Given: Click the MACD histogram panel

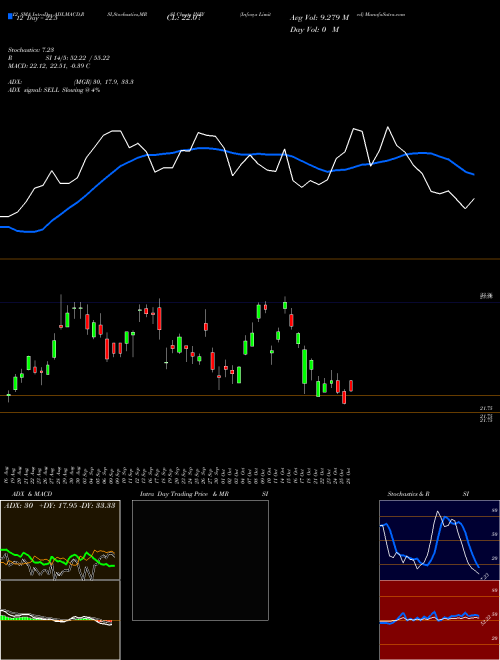Looking at the screenshot, I should coord(60,620).
